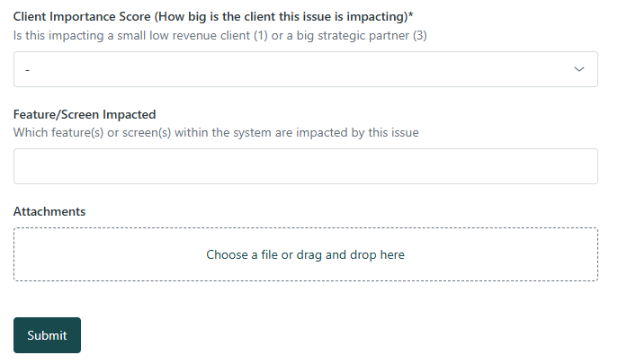Click the chevron arrow in the score dropdown
Screen dimensions: 627x364
click(x=579, y=69)
